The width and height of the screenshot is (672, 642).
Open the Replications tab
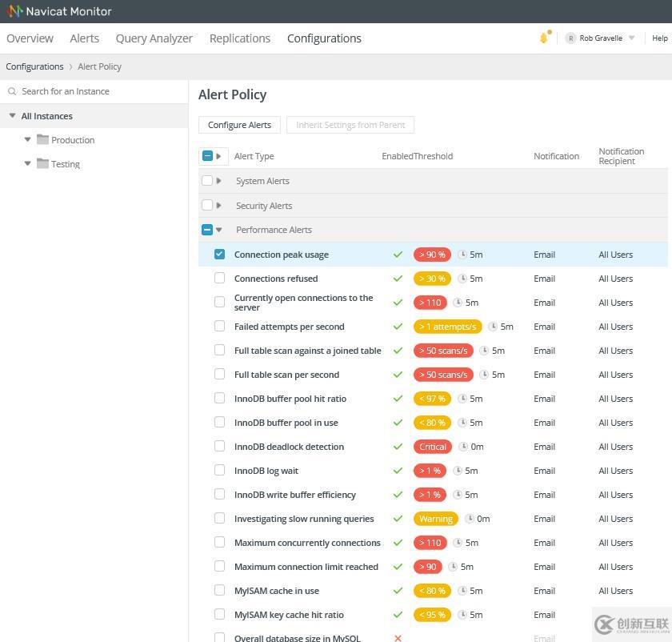point(239,38)
